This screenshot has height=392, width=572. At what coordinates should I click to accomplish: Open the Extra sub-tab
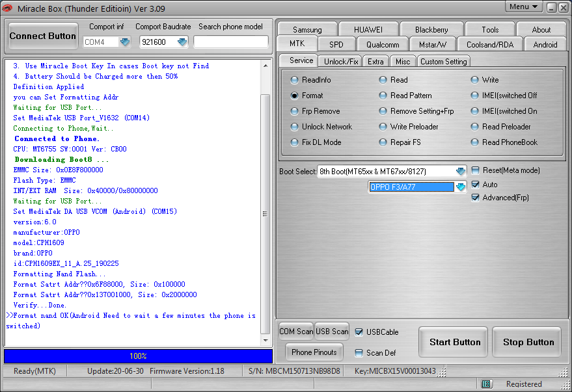point(375,62)
